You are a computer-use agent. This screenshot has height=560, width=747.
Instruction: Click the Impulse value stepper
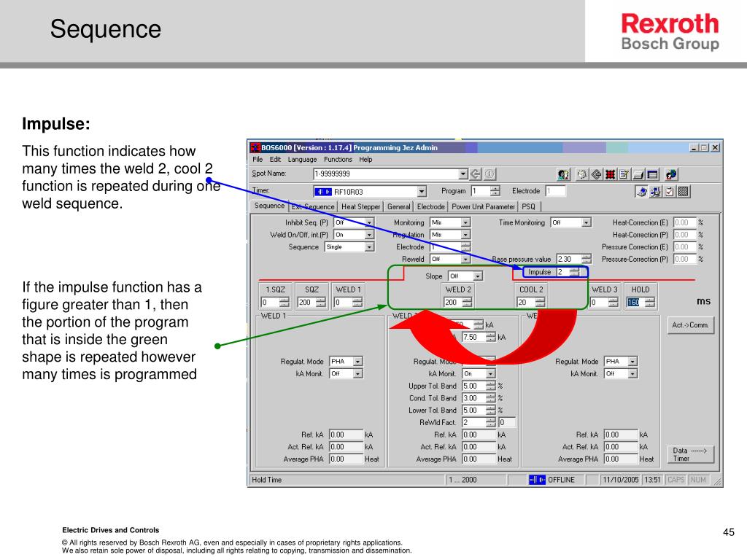(x=575, y=272)
